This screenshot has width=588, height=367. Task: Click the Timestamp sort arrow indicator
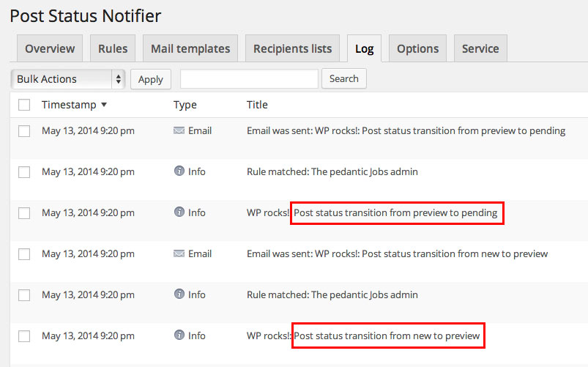click(x=104, y=105)
